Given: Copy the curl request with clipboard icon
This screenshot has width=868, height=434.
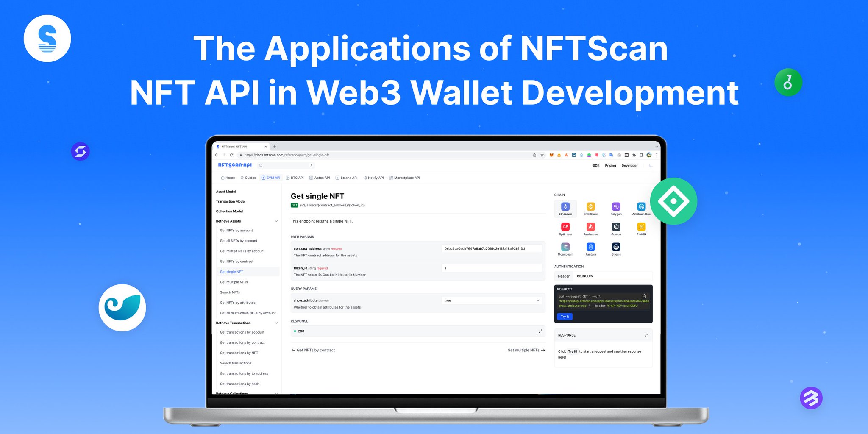Looking at the screenshot, I should 644,296.
